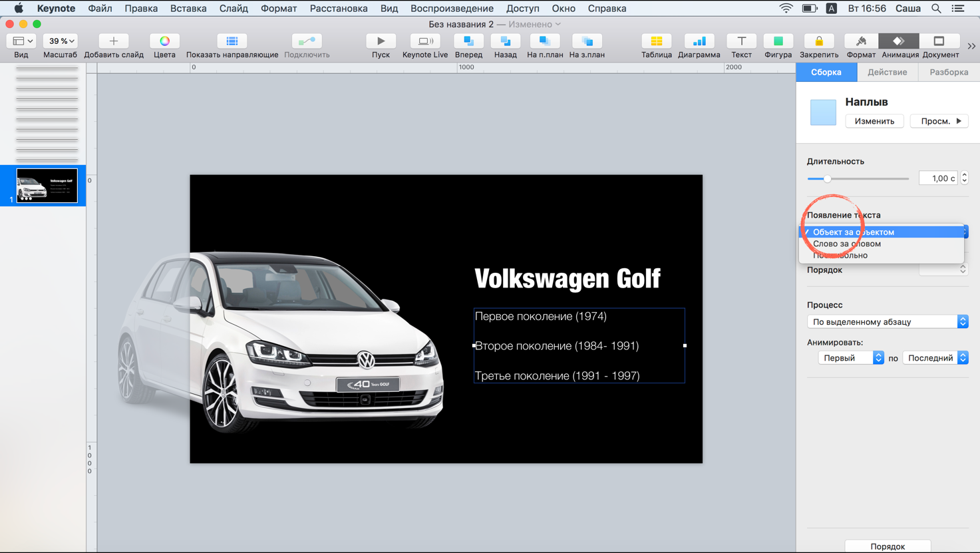Open the Colors (Цвета) wheel icon
The width and height of the screenshot is (980, 553).
[x=164, y=41]
